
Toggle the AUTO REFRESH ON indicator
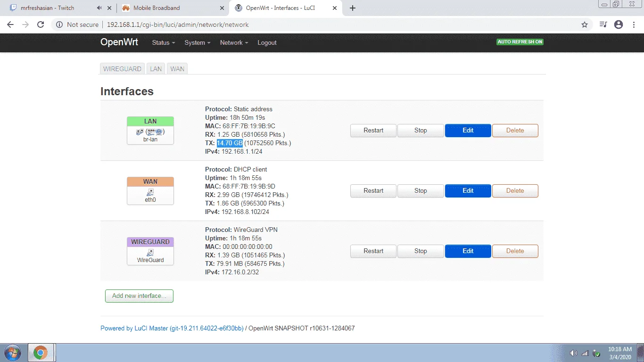tap(520, 42)
